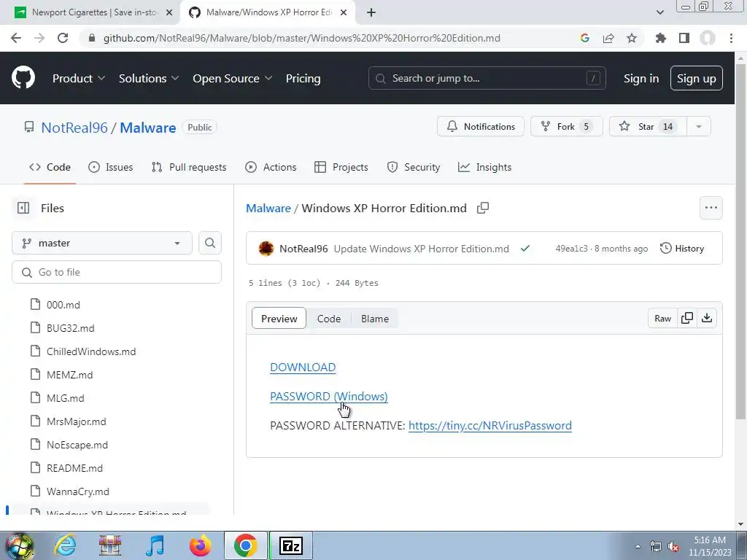The height and width of the screenshot is (560, 747).
Task: Open the Projects tab
Action: click(x=341, y=167)
